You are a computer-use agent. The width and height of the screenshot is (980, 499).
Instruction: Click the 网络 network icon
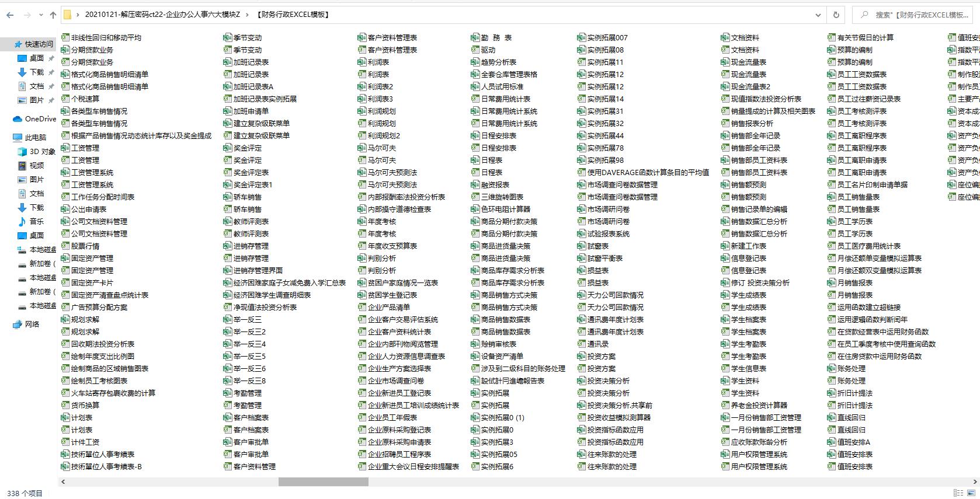[18, 324]
